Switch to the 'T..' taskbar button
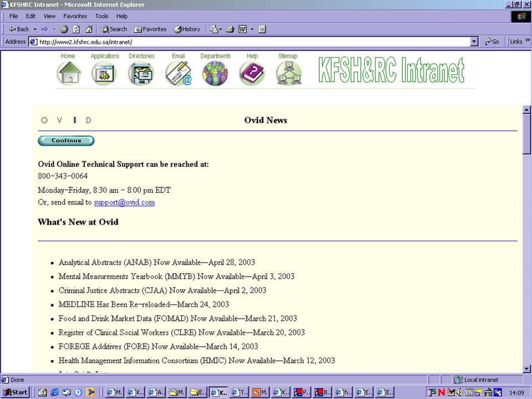This screenshot has height=399, width=532. coord(239,392)
